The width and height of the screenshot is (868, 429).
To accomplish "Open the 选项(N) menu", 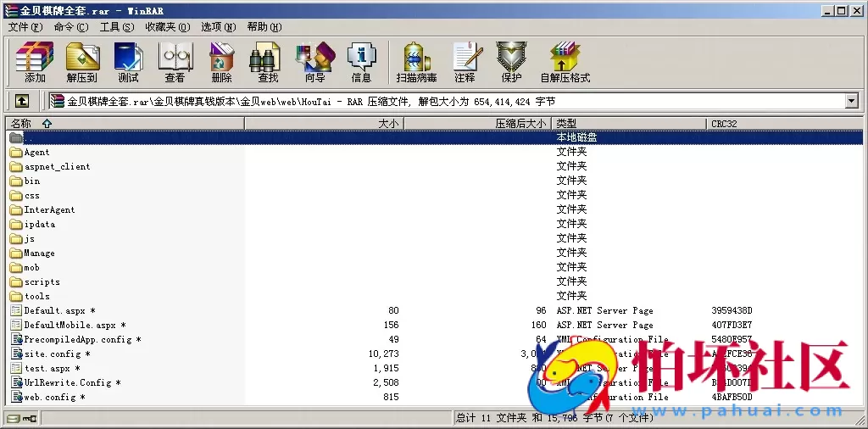I will 218,26.
